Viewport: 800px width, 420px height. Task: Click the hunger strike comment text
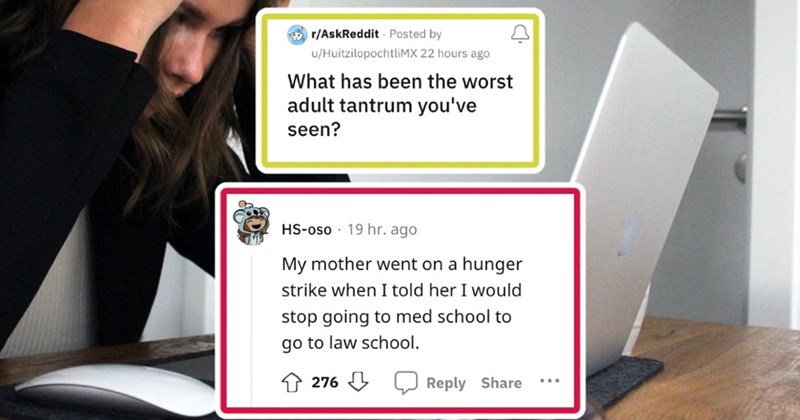coord(402,303)
